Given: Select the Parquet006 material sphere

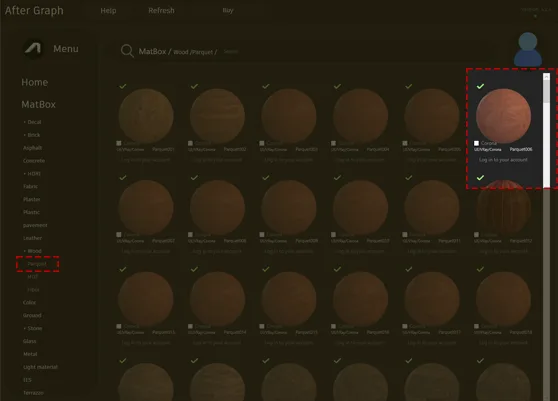Looking at the screenshot, I should 503,115.
